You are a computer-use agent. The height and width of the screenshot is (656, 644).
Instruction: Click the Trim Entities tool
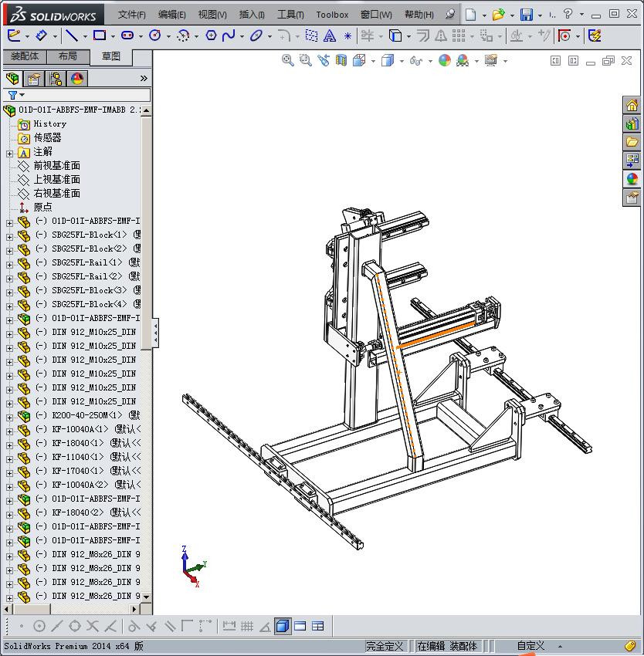coord(368,36)
